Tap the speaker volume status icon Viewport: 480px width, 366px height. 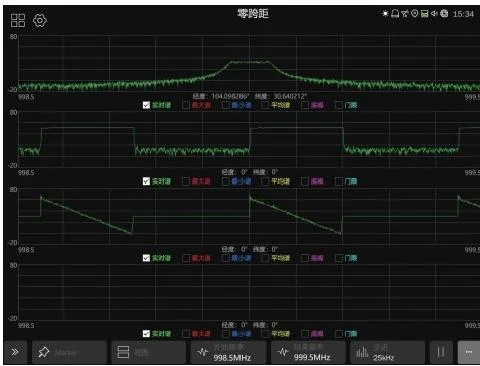[x=434, y=14]
